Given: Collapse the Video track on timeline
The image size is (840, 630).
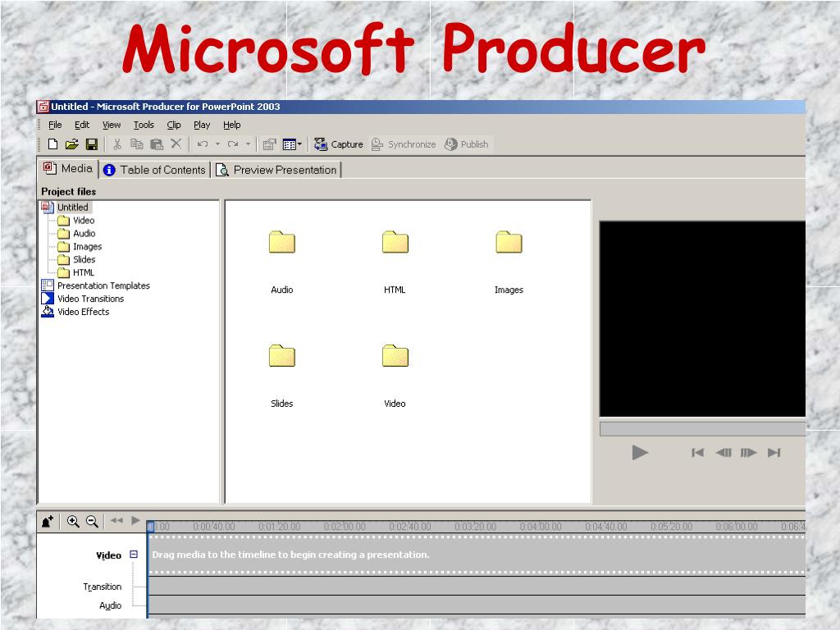Looking at the screenshot, I should [x=134, y=555].
